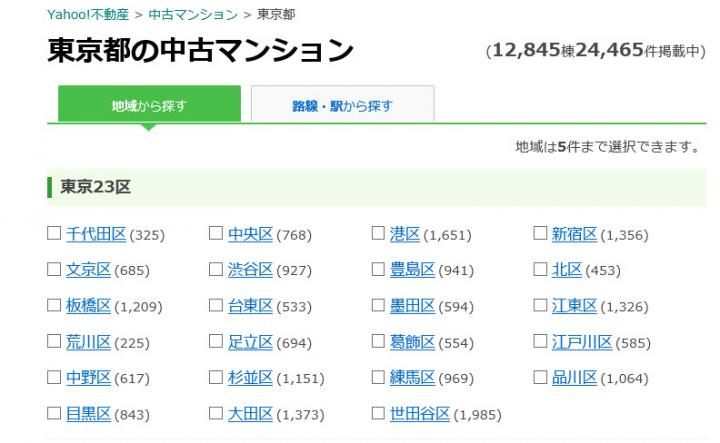Screen dimensions: 720x443
Task: Click the 江戸川区 link
Action: [582, 342]
